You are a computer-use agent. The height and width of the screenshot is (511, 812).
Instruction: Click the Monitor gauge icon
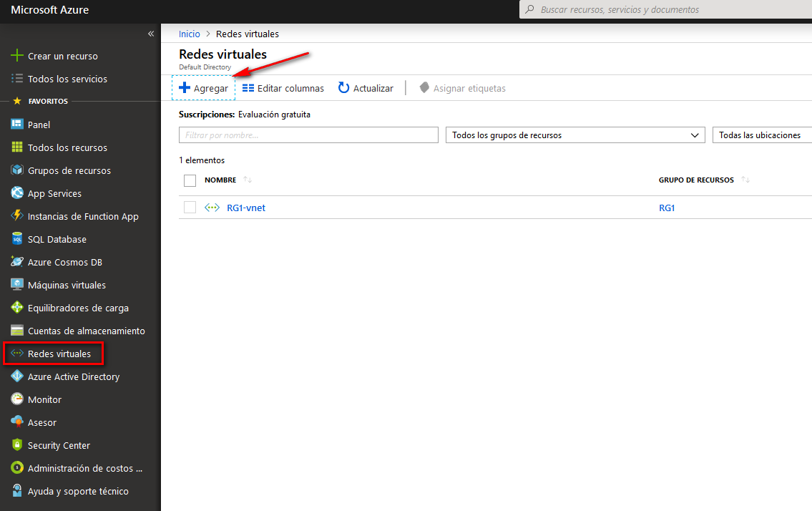click(x=17, y=399)
